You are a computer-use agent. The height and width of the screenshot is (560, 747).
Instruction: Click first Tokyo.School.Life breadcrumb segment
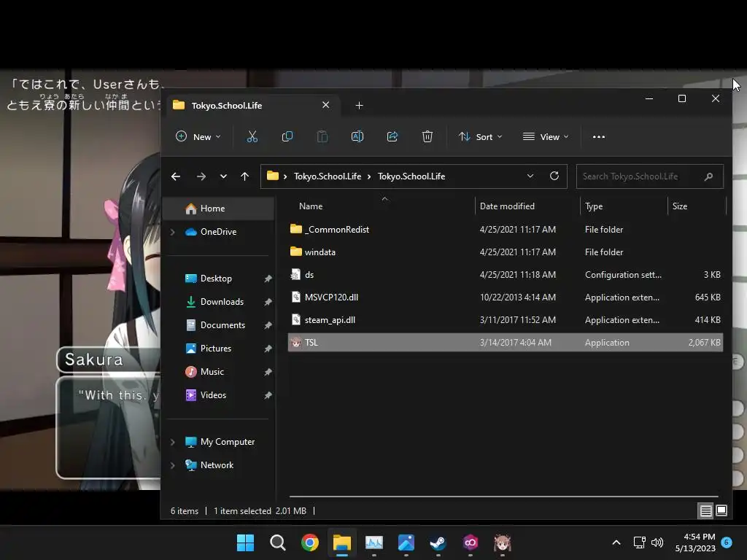(328, 176)
